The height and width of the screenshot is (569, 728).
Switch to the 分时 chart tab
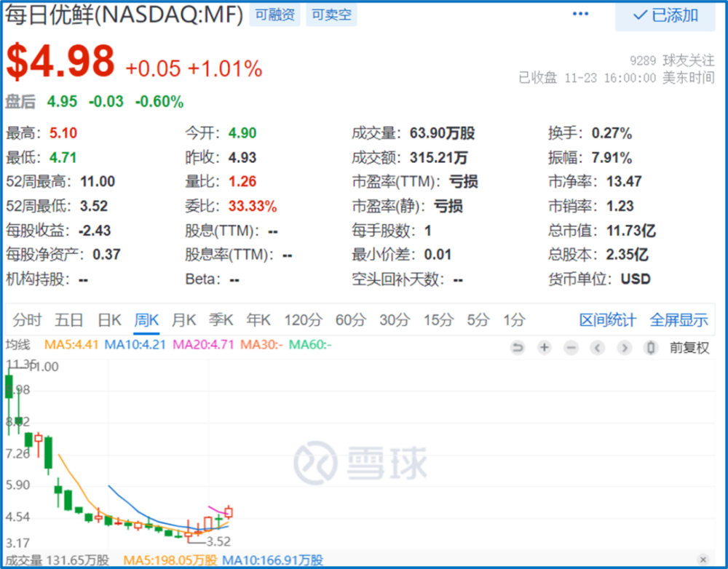(x=27, y=319)
